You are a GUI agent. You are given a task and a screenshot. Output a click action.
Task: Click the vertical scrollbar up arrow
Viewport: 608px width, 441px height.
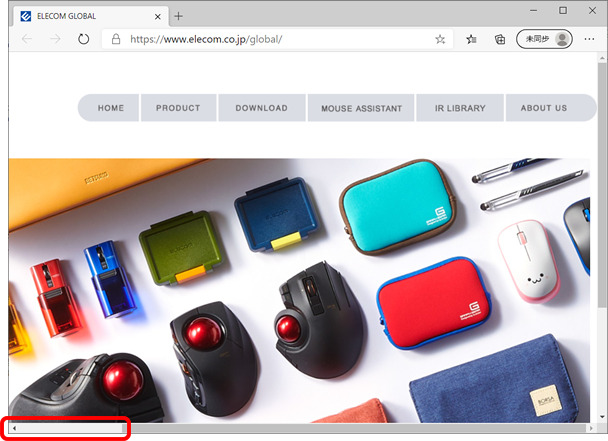[602, 58]
